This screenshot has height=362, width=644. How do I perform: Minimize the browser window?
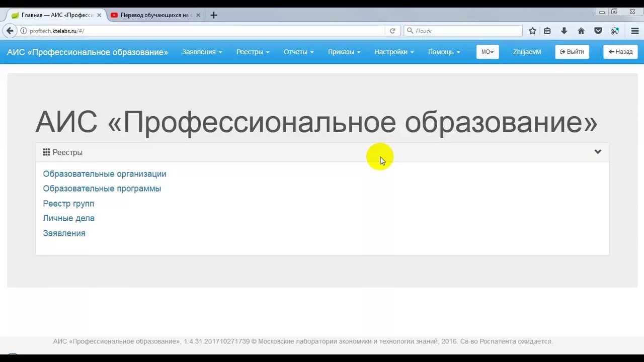click(602, 12)
